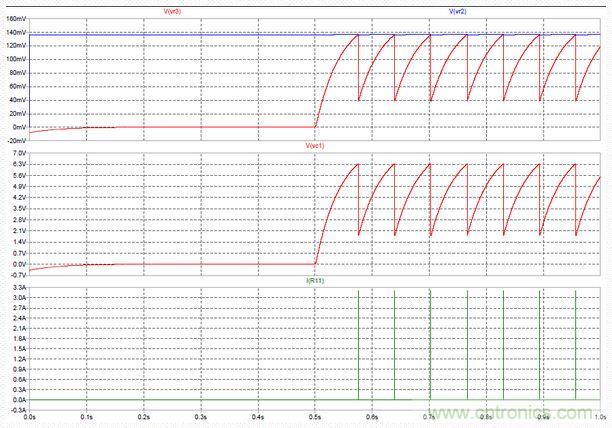Click the 0.3s time axis label
Viewport: 612px width, 428px height.
[201, 414]
